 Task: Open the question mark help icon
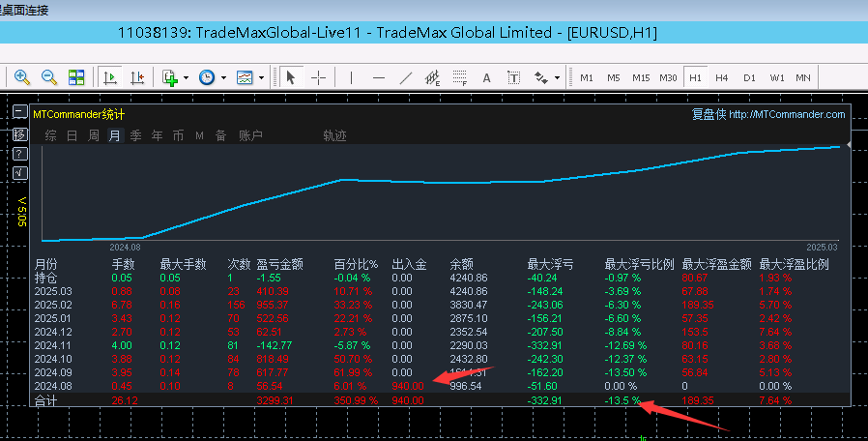(19, 154)
